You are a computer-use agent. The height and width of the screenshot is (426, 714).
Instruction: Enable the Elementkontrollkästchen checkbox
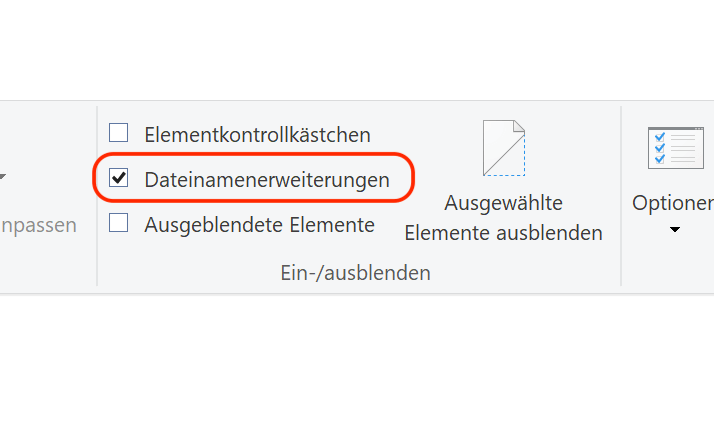118,133
